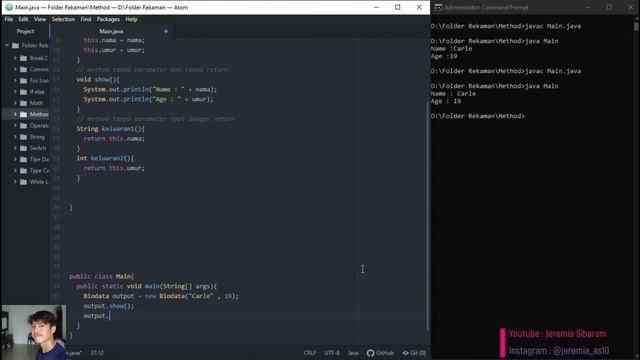Switch to the Project panel tab
Viewport: 640px width, 360px height.
(25, 31)
